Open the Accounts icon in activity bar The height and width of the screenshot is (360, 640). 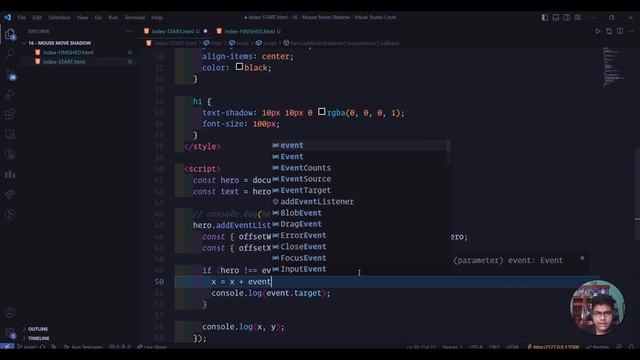pos(10,313)
